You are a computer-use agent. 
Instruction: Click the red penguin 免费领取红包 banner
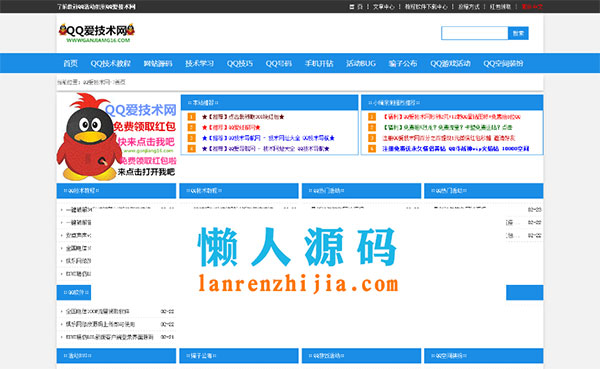point(117,137)
